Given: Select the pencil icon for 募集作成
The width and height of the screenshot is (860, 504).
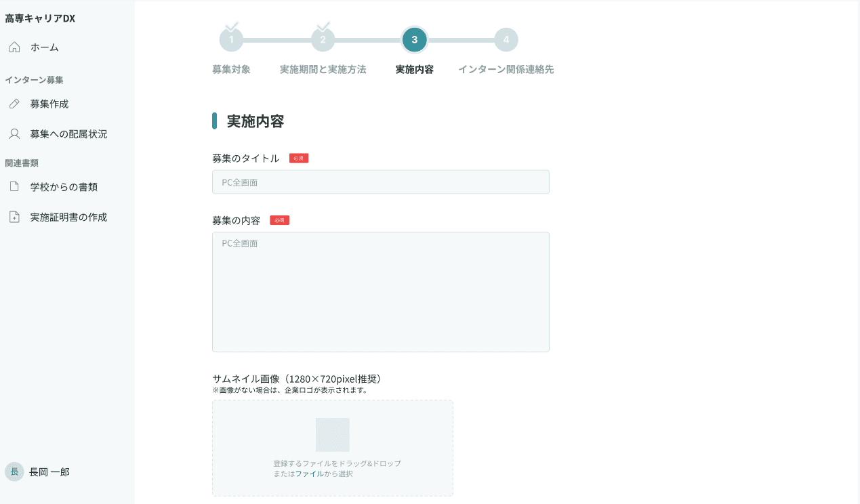Looking at the screenshot, I should click(14, 103).
